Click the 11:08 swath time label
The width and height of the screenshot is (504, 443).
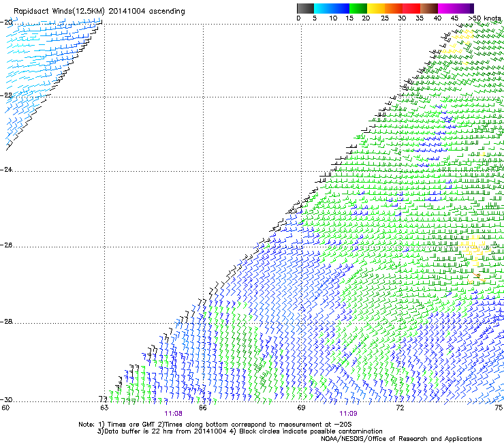point(173,414)
